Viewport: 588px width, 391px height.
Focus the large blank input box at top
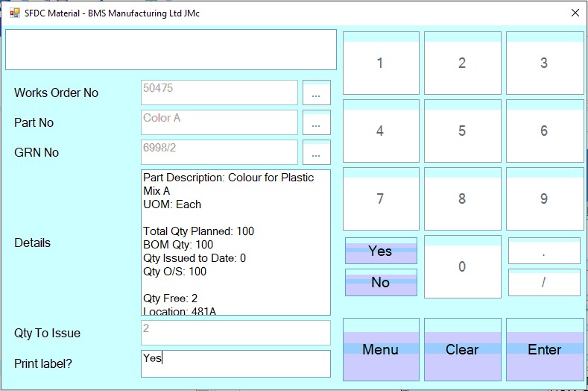tap(171, 50)
